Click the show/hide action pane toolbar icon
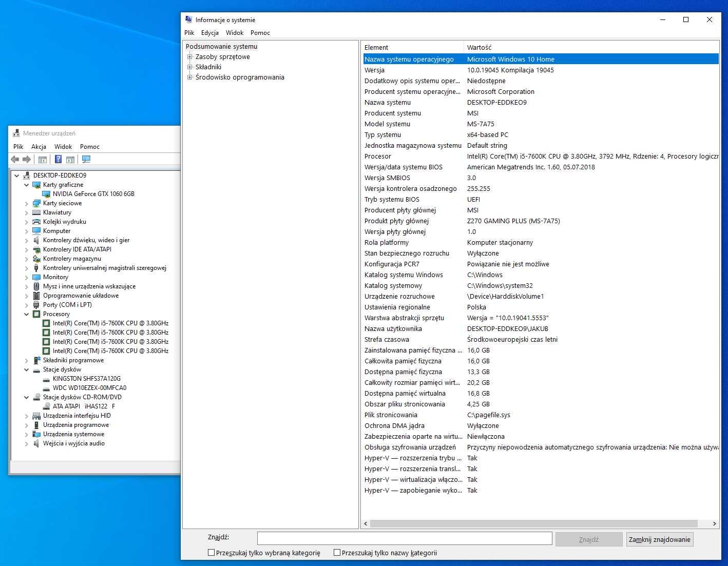 [x=70, y=160]
